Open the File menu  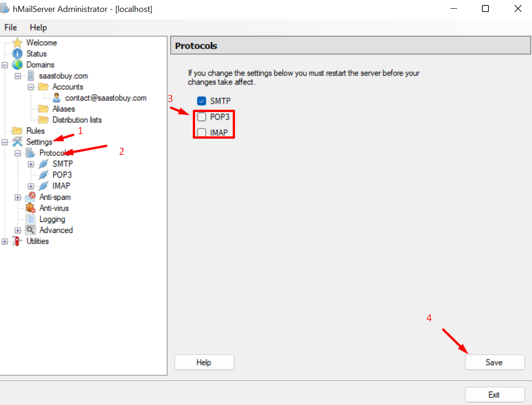click(x=10, y=28)
